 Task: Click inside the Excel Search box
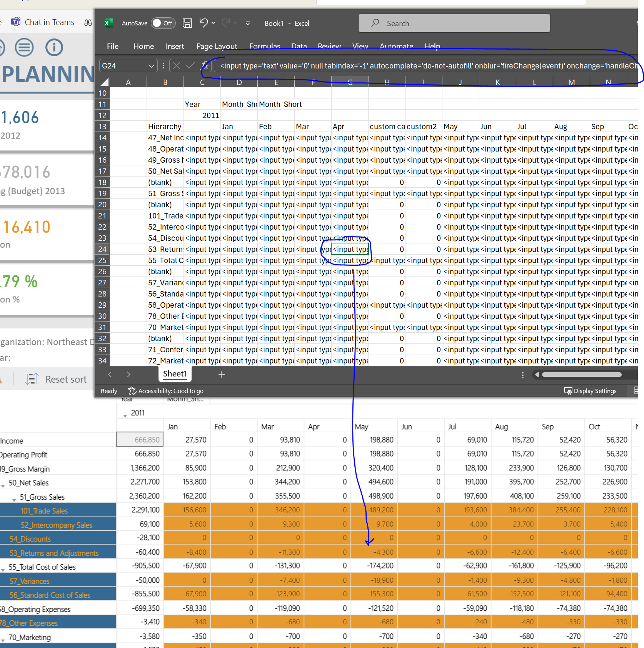coord(454,23)
